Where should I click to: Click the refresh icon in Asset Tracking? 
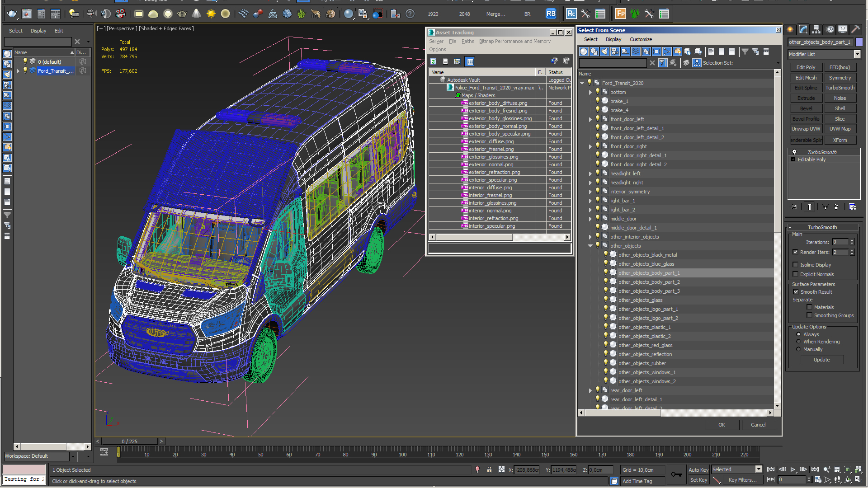pos(433,61)
